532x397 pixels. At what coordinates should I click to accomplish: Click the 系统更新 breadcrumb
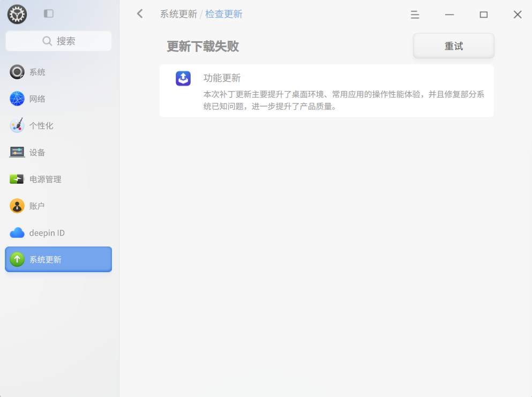click(178, 14)
